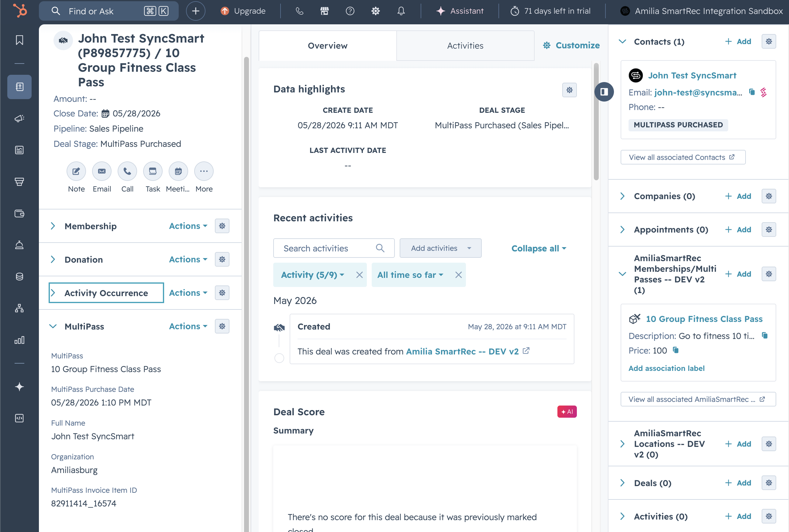Click the Search activities input field
789x532 pixels.
[x=334, y=248]
